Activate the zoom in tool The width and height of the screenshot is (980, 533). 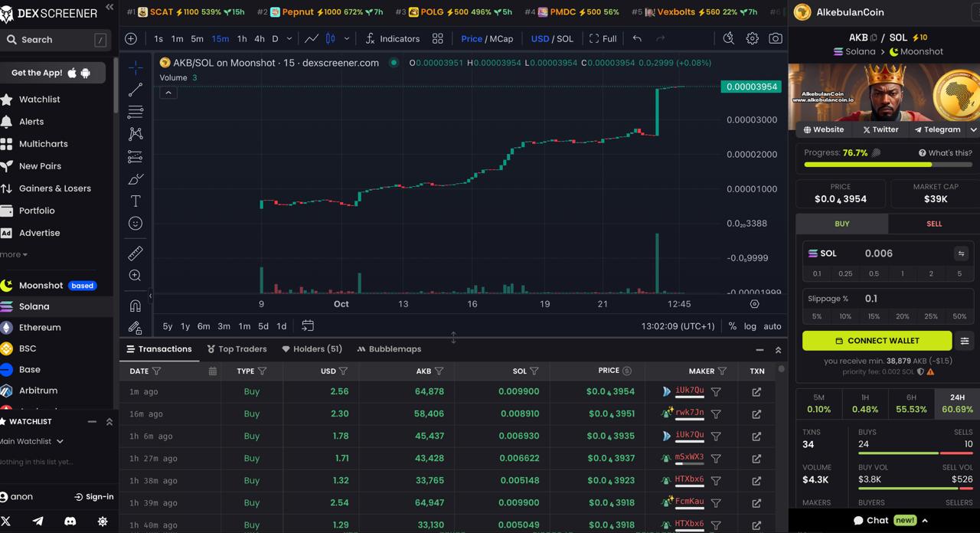136,275
